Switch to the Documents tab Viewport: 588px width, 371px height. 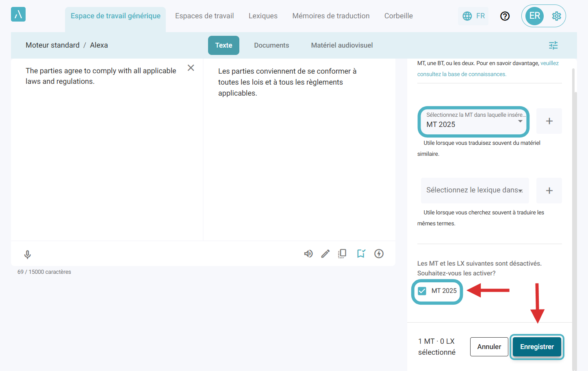click(271, 45)
